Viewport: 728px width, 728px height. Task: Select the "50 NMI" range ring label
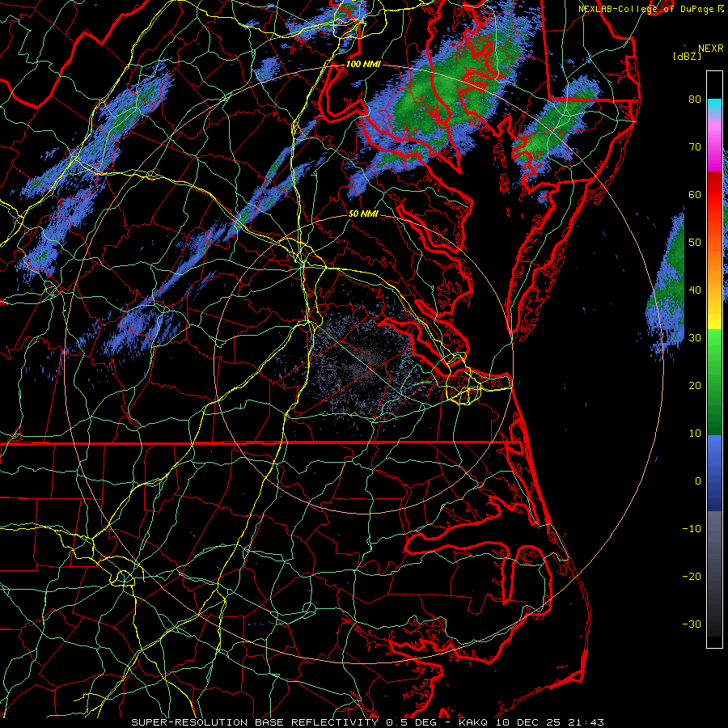[x=363, y=214]
